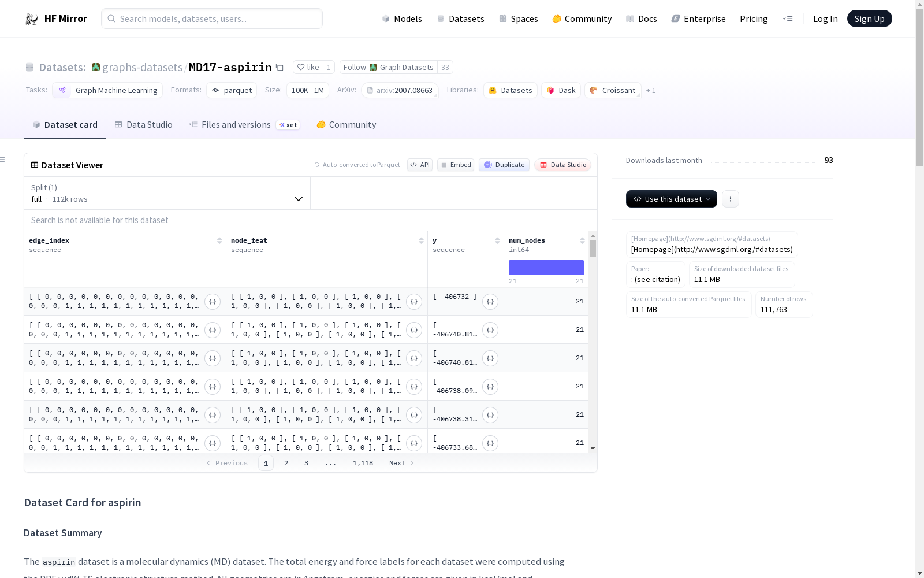Select the Graph Machine Learning task tag
Screen dimensions: 924x578
click(107, 90)
